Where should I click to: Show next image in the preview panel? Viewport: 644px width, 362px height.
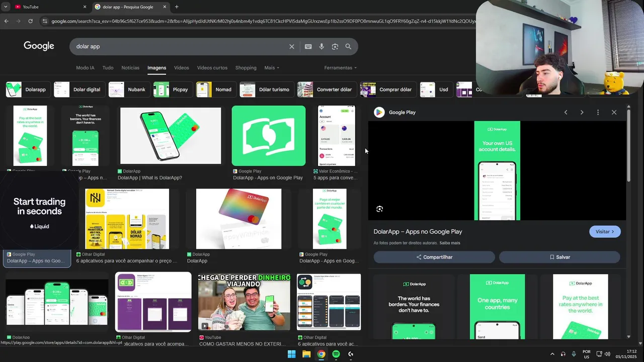point(582,112)
